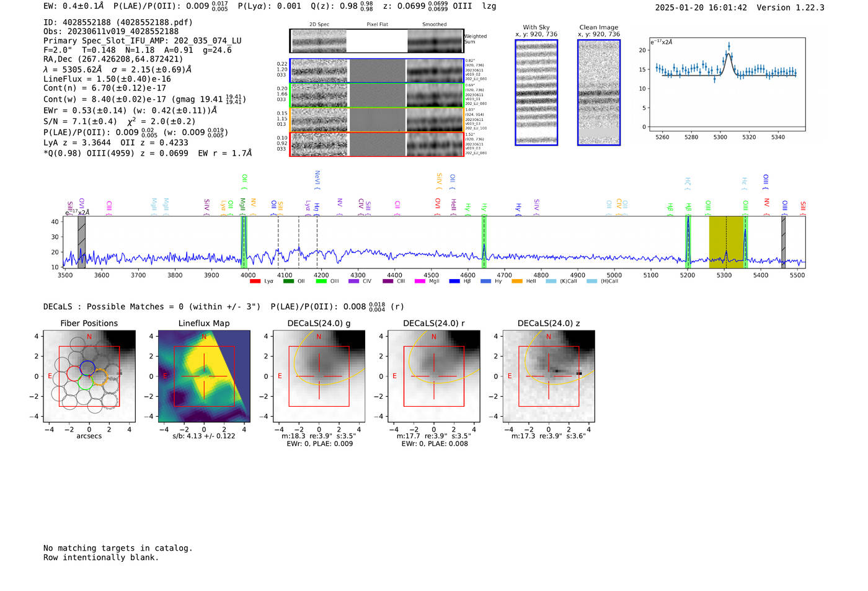Screen dimensions: 868x591
Task: Click the λ = 5305.62Å wavelength line
Action: tap(118, 70)
